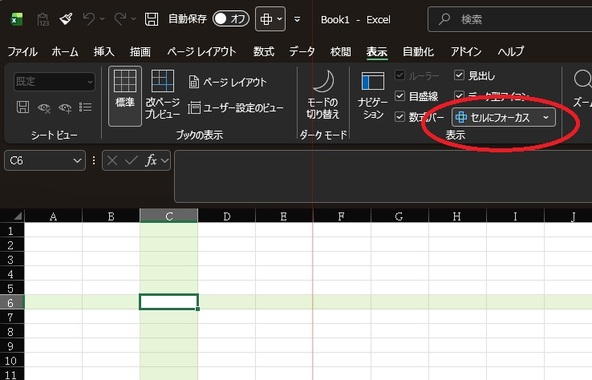
Task: Open the 自動化 tab
Action: 418,52
